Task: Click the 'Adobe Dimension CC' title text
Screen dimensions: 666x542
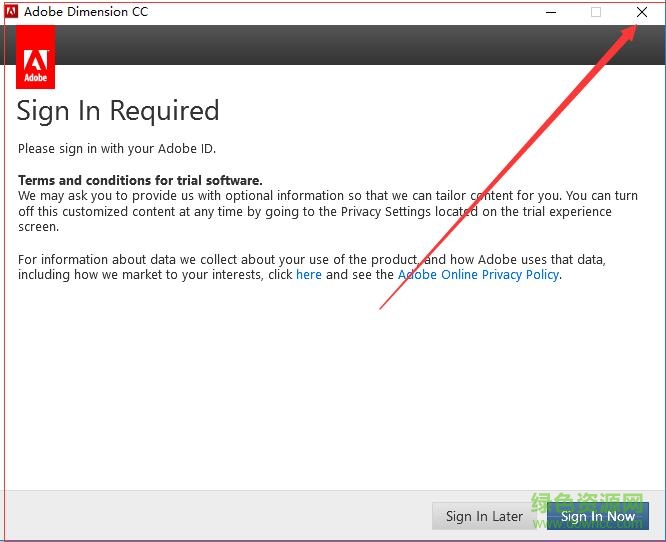Action: point(86,12)
